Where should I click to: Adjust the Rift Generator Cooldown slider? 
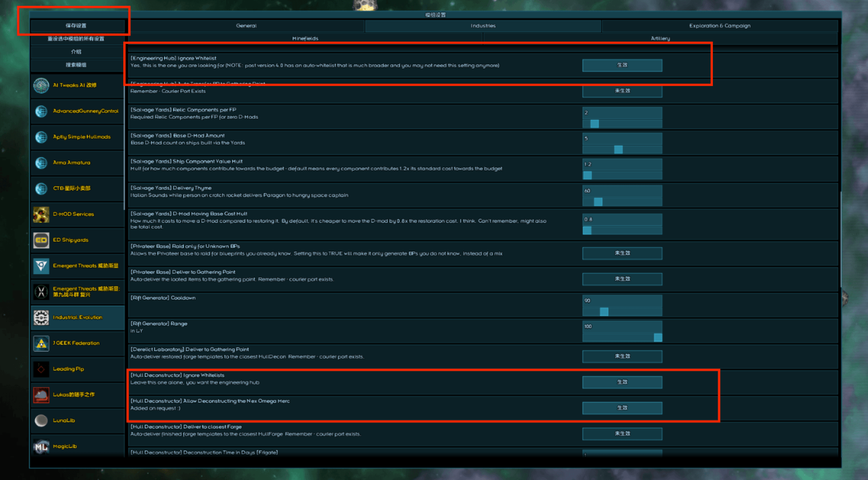tap(604, 312)
